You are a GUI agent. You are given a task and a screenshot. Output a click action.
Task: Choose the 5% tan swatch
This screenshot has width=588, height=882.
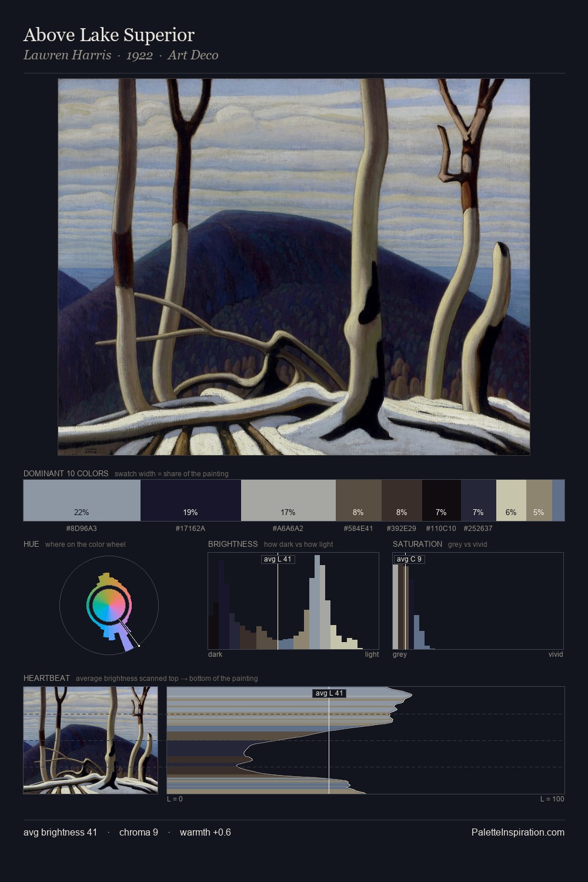point(539,500)
